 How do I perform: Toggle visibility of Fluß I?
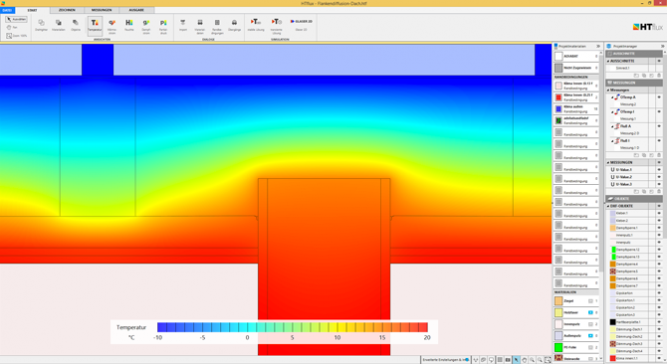point(659,141)
